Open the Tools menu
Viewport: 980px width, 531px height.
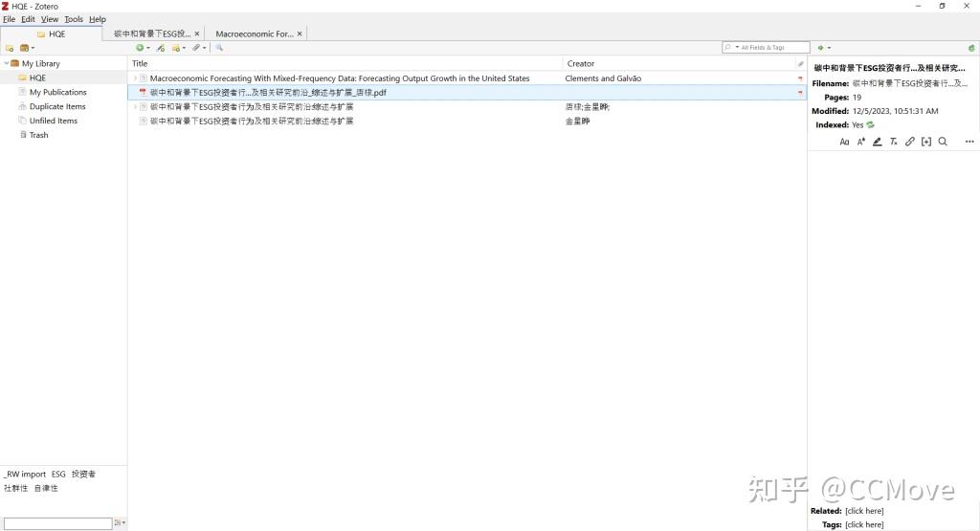click(74, 19)
